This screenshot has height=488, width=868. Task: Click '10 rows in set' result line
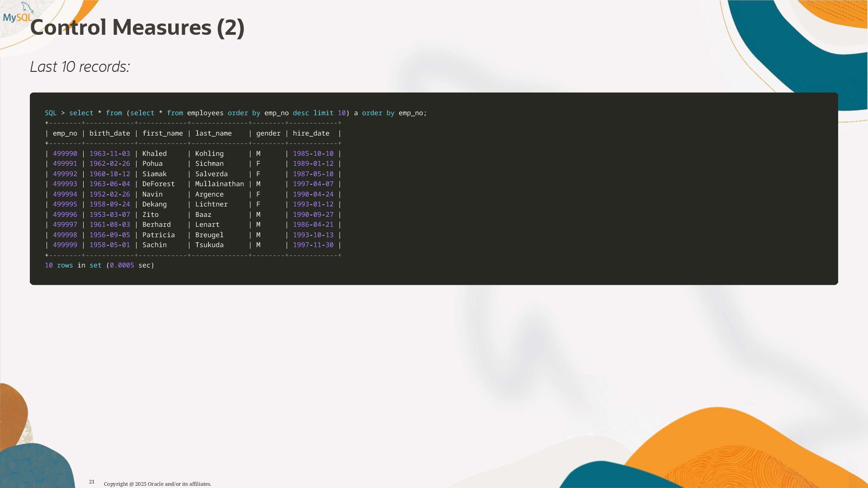point(99,265)
